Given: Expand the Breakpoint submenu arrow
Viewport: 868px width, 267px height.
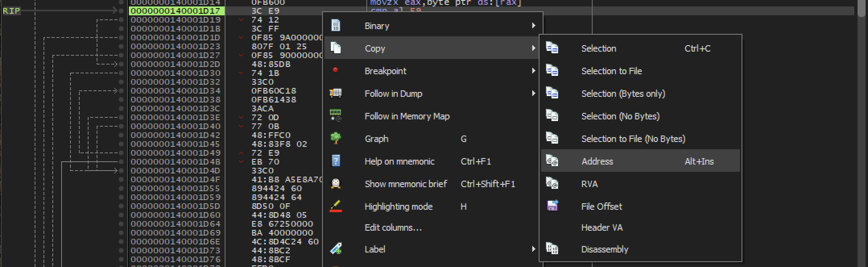Looking at the screenshot, I should pyautogui.click(x=534, y=71).
